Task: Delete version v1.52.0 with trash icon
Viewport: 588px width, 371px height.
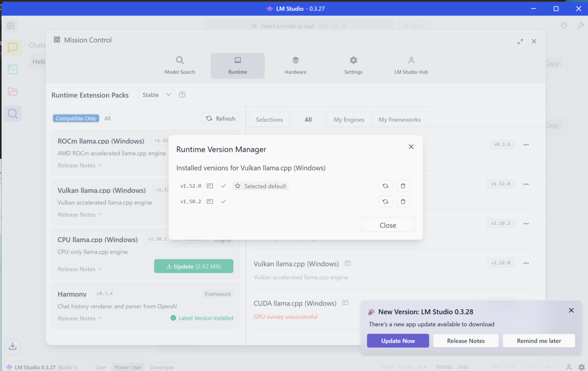Action: pyautogui.click(x=403, y=186)
